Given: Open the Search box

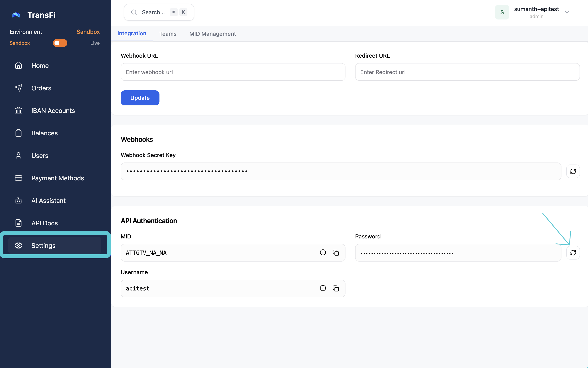Looking at the screenshot, I should 159,12.
